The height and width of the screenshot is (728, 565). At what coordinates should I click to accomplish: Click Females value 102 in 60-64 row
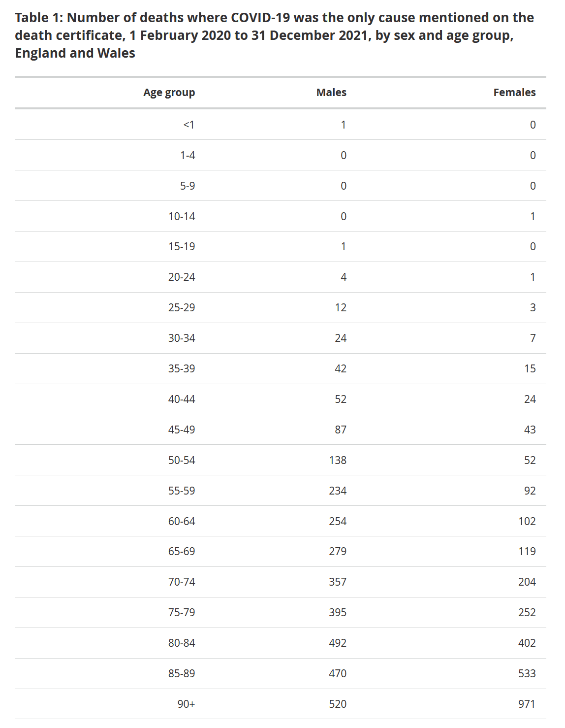pyautogui.click(x=527, y=522)
